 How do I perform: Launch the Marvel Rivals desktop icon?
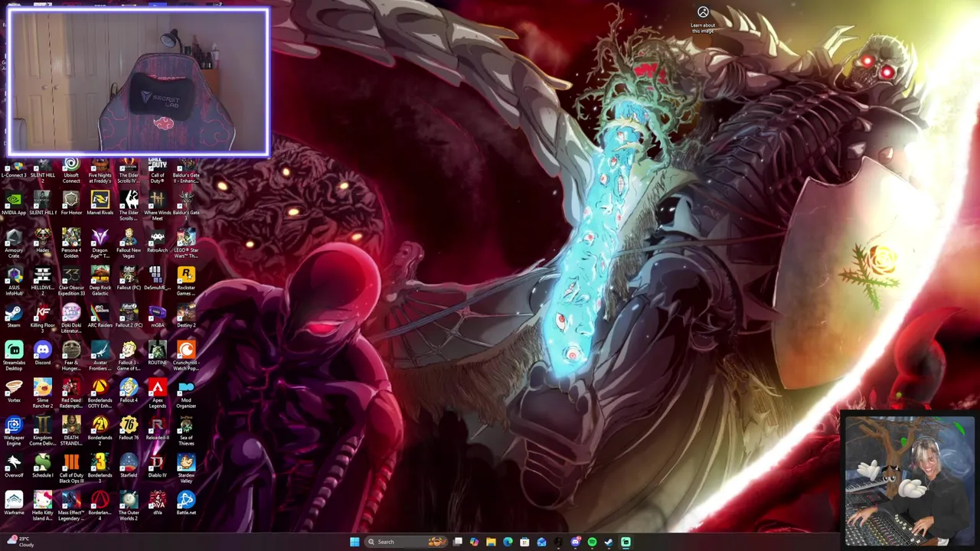[100, 204]
